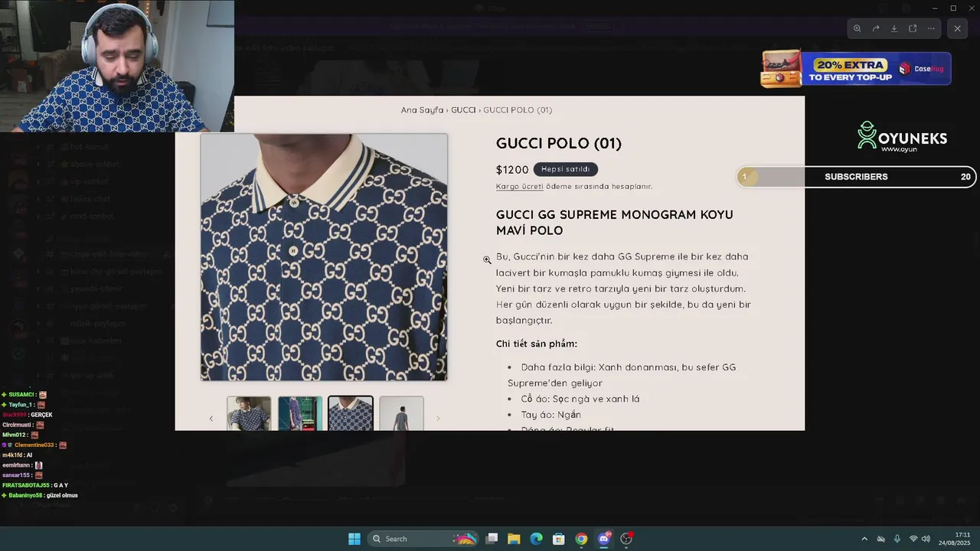Click the forward arrow icon
This screenshot has width=980, height=551.
click(x=876, y=28)
